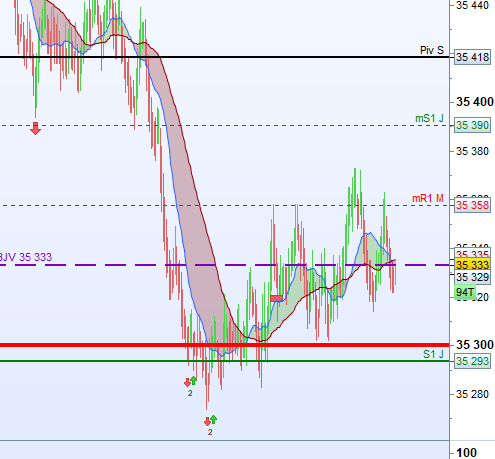This screenshot has height=459, width=495.
Task: Click the 35 329 price tag
Action: [x=472, y=277]
